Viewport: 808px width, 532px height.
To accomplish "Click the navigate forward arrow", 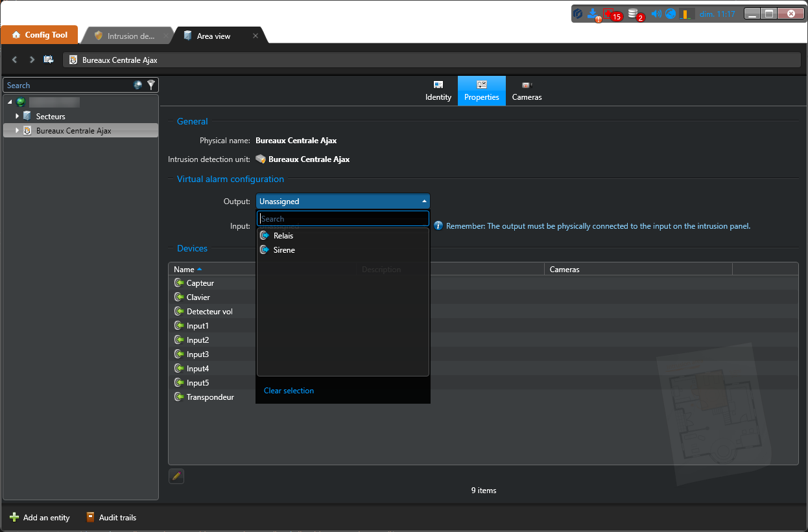I will pos(32,60).
